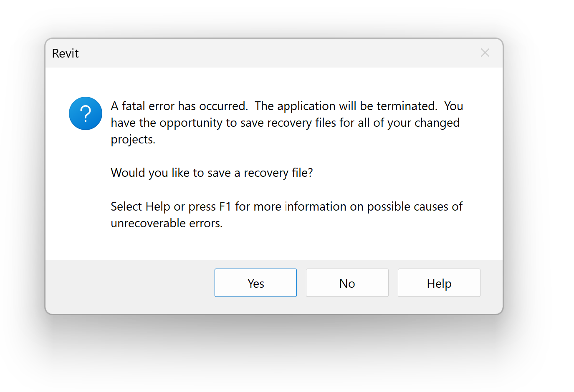Image resolution: width=574 pixels, height=392 pixels.
Task: Click the "unrecoverable errors." text line
Action: [167, 223]
